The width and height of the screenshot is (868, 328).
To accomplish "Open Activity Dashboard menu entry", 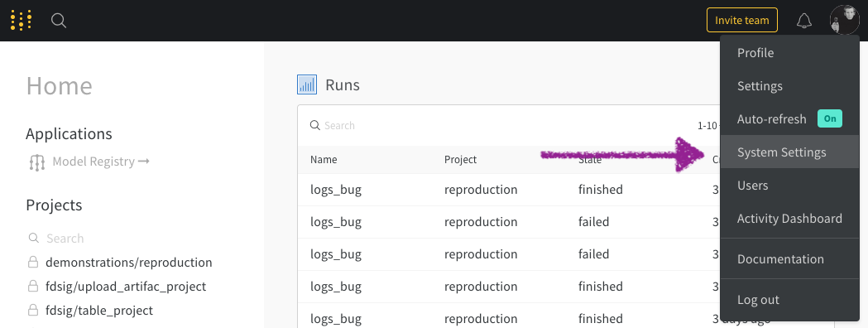I will (789, 219).
